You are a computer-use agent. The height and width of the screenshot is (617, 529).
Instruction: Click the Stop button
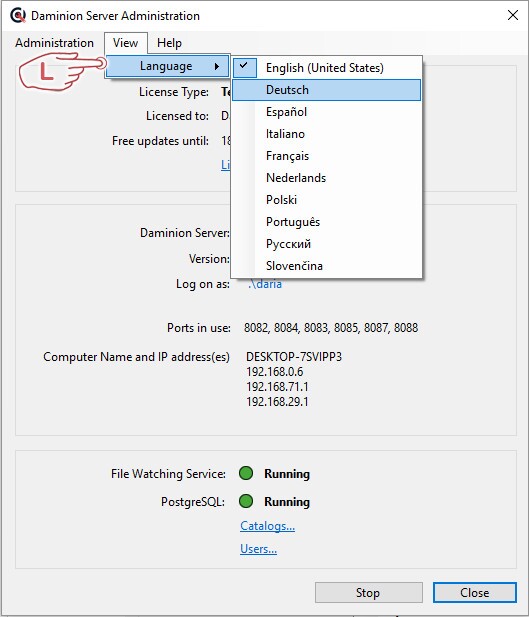[369, 593]
